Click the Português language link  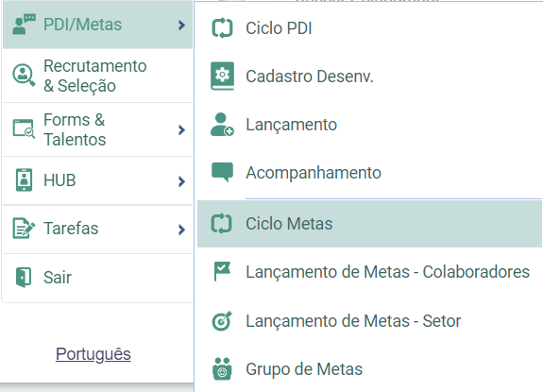click(93, 354)
